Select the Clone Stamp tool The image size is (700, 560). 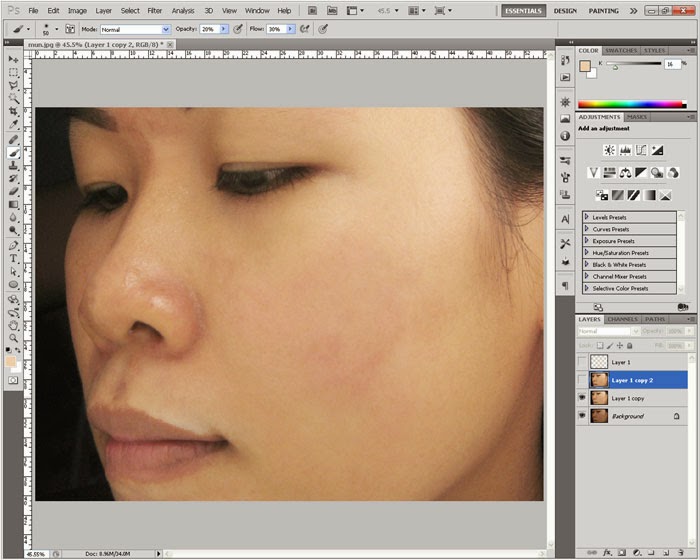(13, 166)
